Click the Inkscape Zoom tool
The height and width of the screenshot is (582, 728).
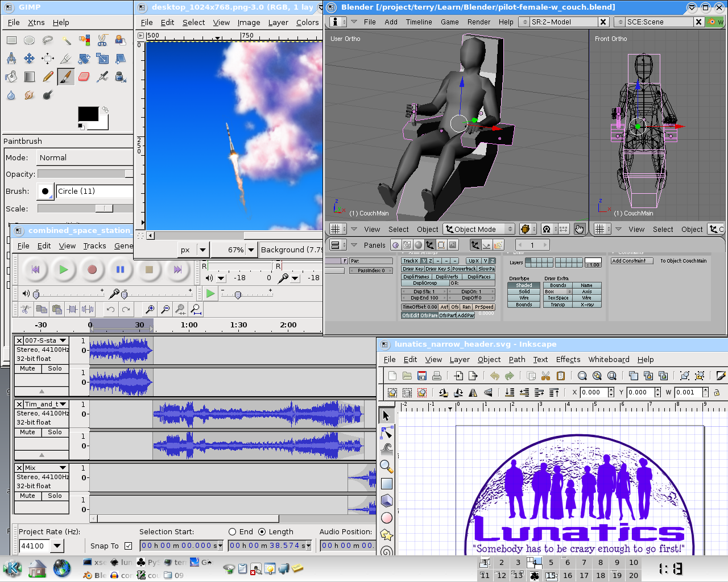[x=386, y=467]
